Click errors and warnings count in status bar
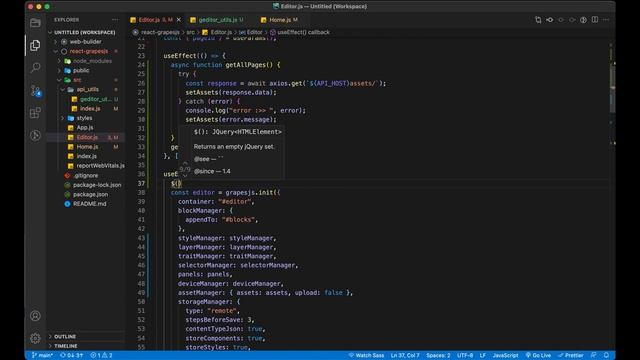 101,355
